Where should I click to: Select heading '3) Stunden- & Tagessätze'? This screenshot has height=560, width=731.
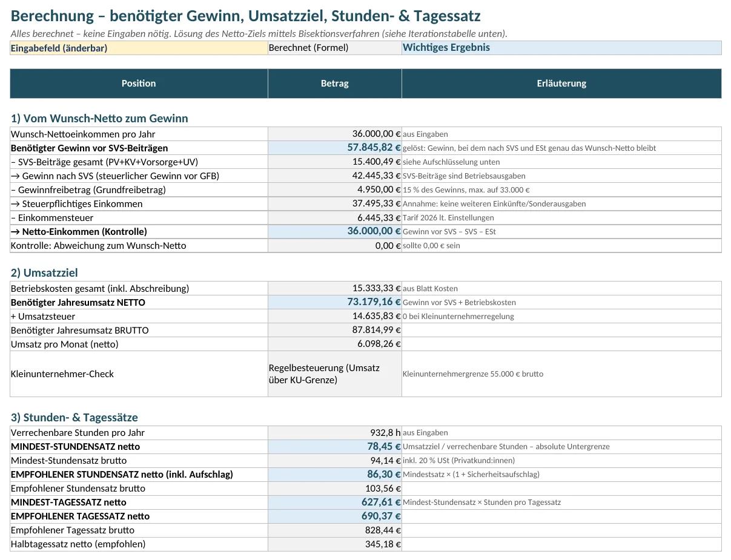74,418
